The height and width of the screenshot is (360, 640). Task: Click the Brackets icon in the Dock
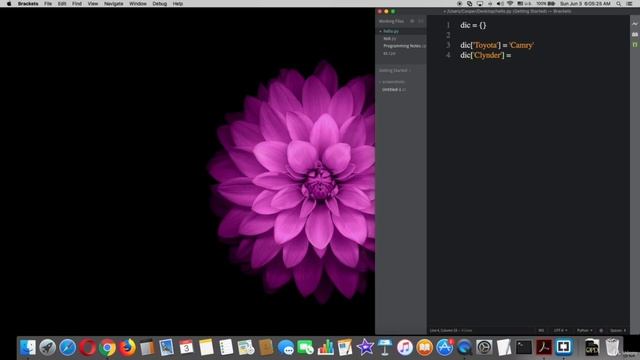564,347
